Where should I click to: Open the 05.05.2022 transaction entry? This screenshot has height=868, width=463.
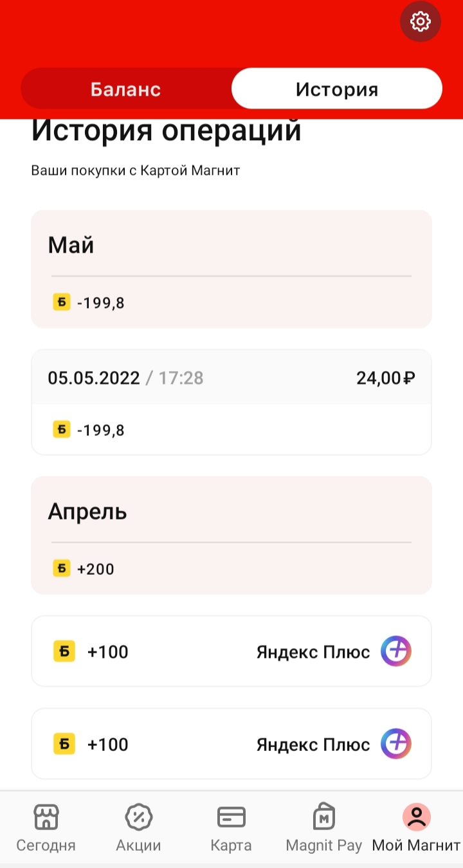pos(232,402)
